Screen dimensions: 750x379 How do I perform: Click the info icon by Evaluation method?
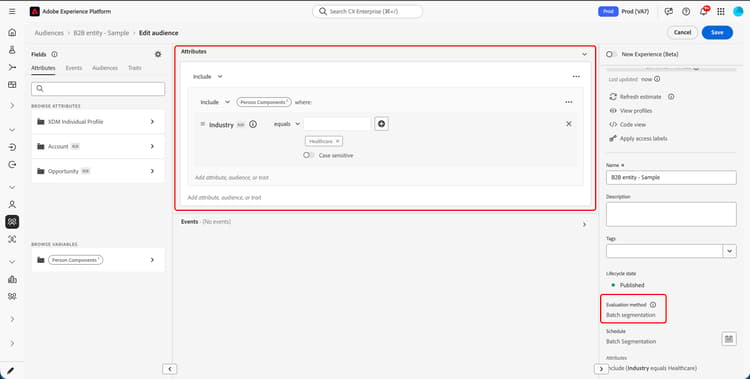click(x=653, y=305)
